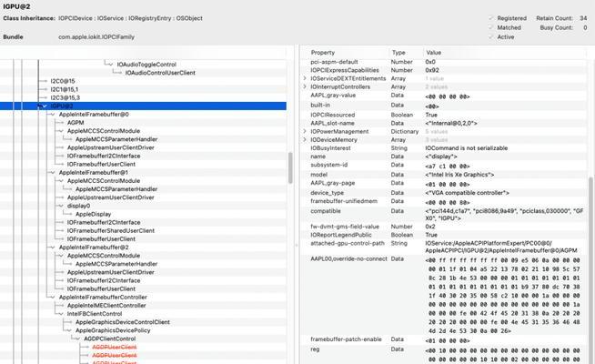The width and height of the screenshot is (595, 364).
Task: Toggle the Matched checkbox
Action: [x=491, y=27]
